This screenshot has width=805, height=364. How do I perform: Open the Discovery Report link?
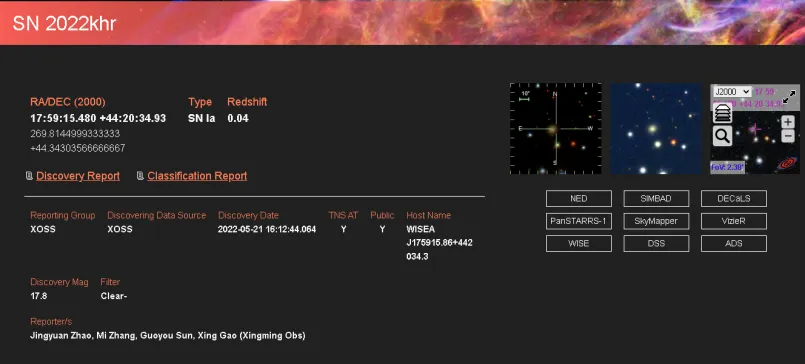coord(78,176)
